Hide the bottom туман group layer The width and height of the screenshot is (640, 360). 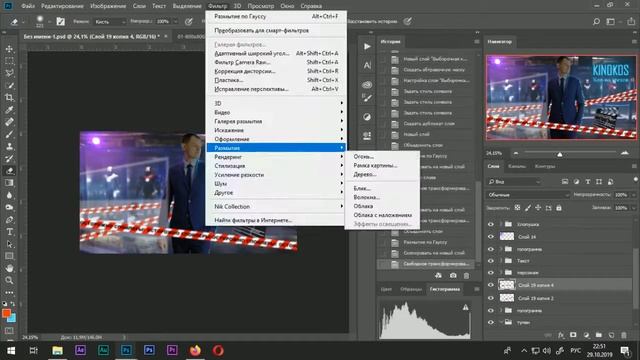pos(491,322)
